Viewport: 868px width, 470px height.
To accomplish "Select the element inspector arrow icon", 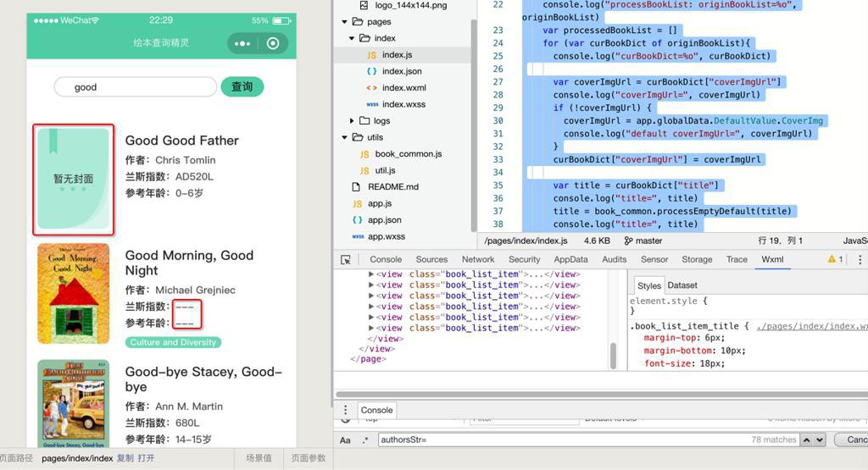I will pyautogui.click(x=346, y=260).
